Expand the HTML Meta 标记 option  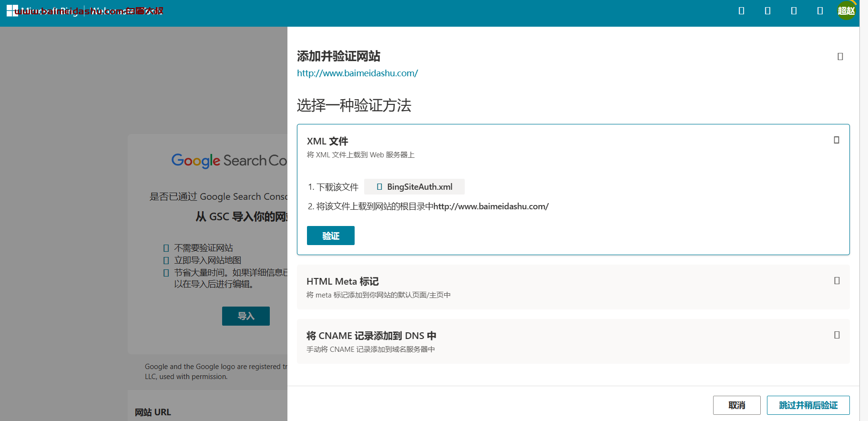(837, 281)
